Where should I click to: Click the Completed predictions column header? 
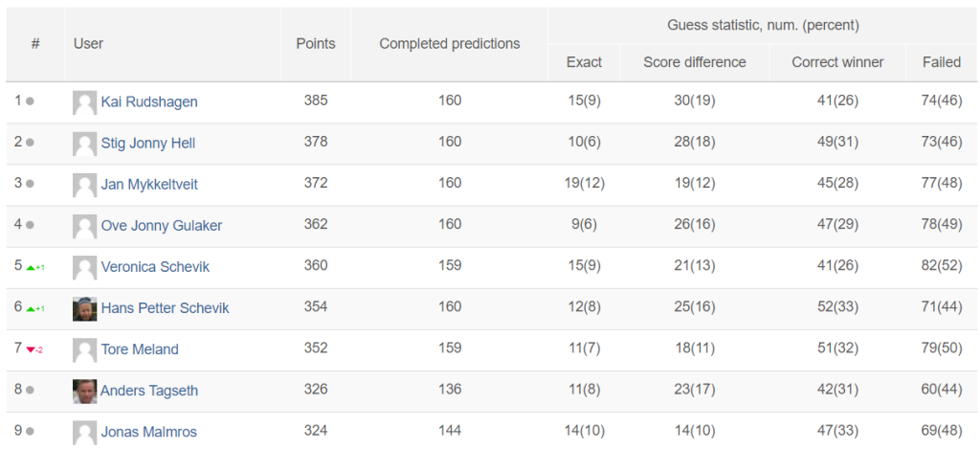[x=450, y=44]
